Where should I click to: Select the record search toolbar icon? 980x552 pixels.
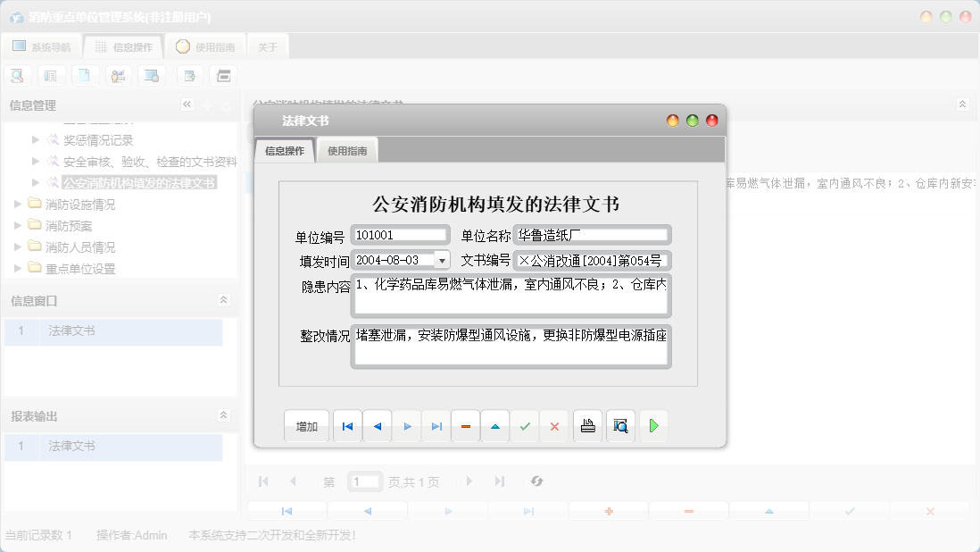click(x=17, y=75)
